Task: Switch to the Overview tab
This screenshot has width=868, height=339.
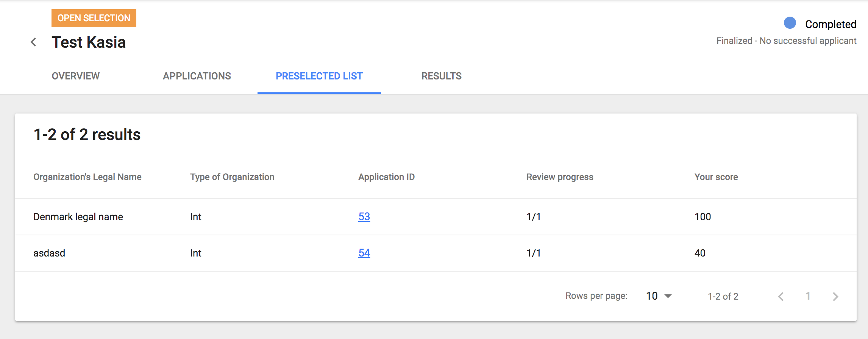Action: 76,76
